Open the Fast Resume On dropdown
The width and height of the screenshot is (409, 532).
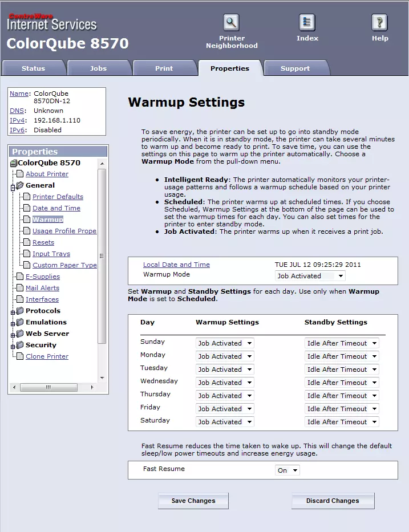pyautogui.click(x=287, y=470)
